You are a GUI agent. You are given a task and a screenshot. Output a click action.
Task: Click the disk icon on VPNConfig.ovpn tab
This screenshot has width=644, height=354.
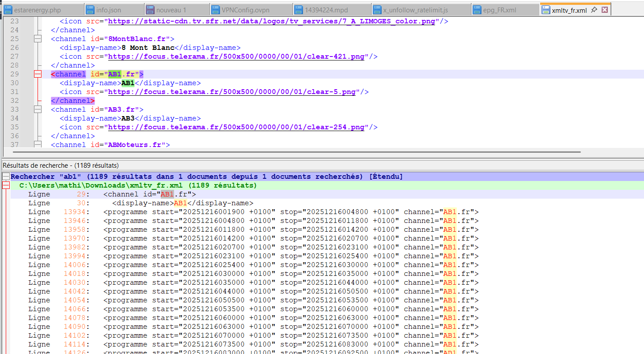[216, 10]
